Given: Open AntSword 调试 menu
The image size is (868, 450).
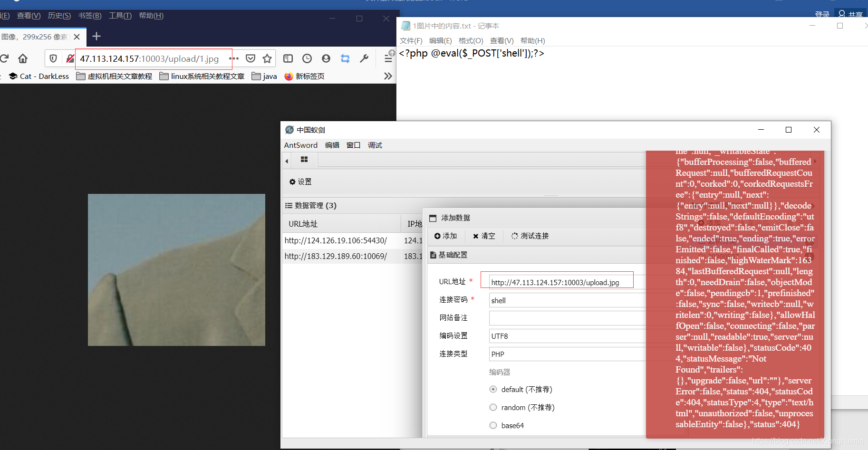Looking at the screenshot, I should 375,145.
